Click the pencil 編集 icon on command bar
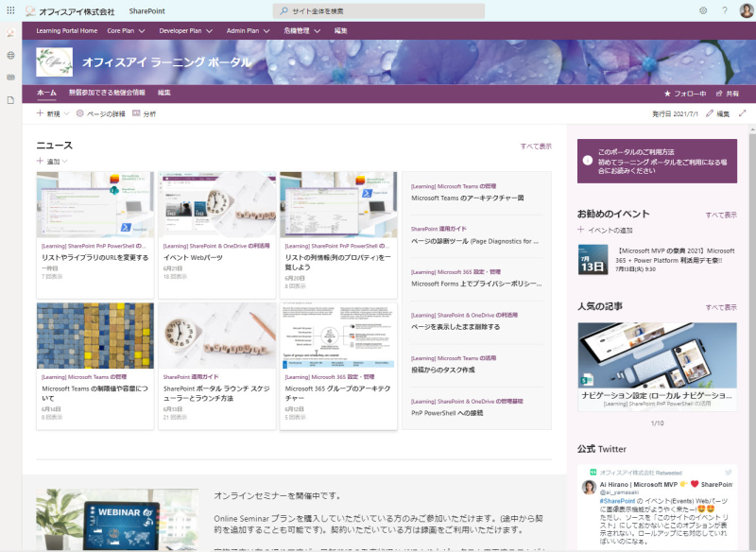Image resolution: width=756 pixels, height=552 pixels. 710,113
